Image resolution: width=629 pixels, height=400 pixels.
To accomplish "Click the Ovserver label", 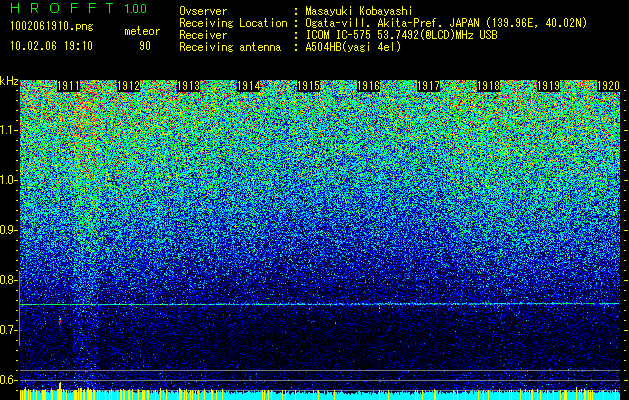I will [203, 12].
